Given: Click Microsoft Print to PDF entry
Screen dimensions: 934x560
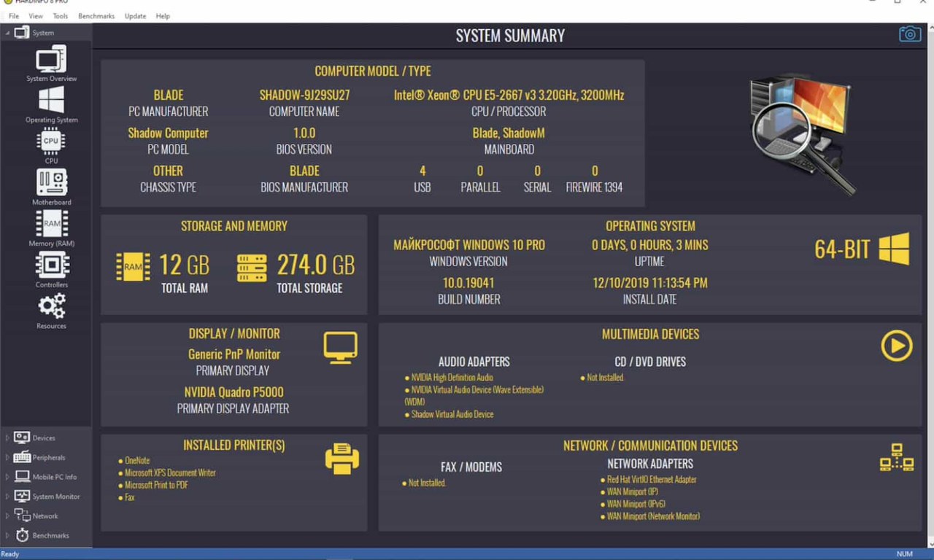Looking at the screenshot, I should pyautogui.click(x=156, y=485).
